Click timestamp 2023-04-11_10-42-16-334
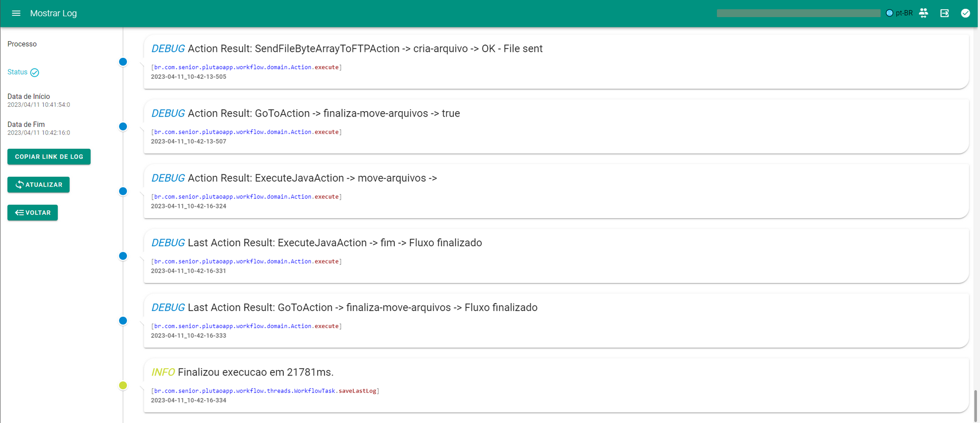Screen dimensions: 980x423 coord(189,400)
